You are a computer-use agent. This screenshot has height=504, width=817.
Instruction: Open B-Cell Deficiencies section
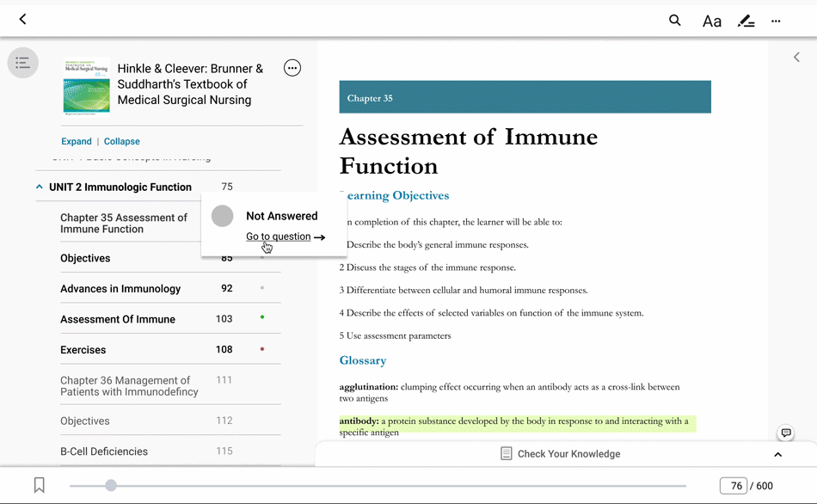coord(104,452)
